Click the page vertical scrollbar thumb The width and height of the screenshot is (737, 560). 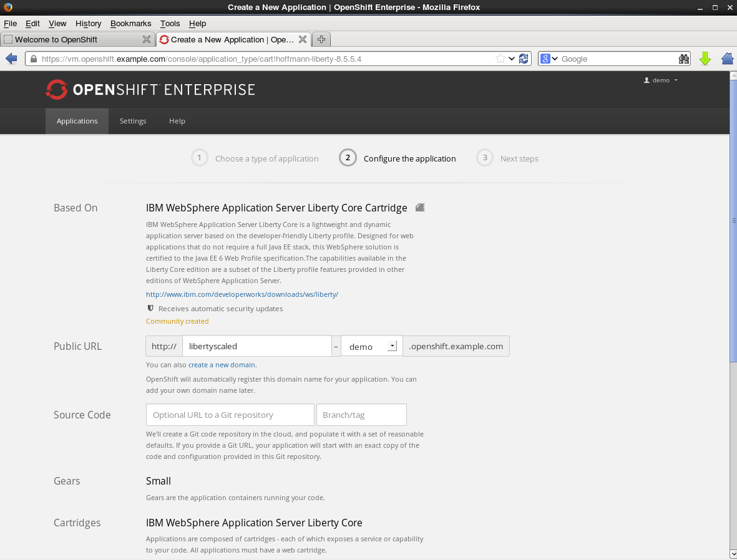[x=733, y=220]
